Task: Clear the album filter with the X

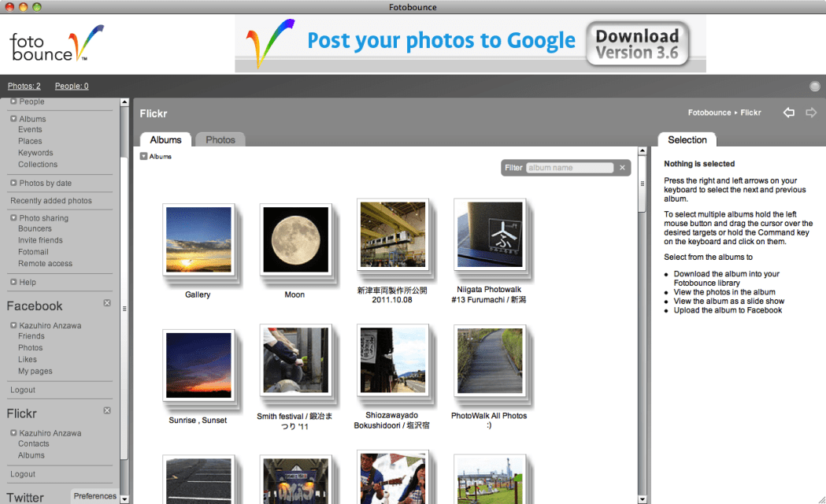Action: pos(622,168)
